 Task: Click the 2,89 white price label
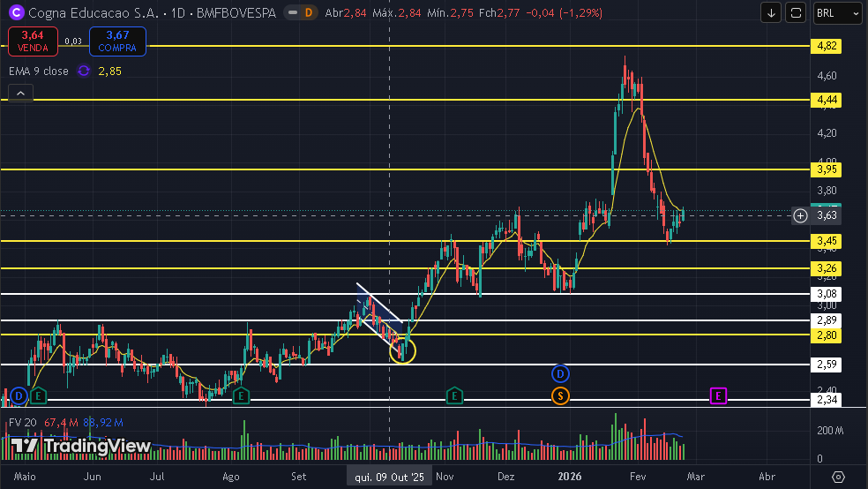(827, 320)
